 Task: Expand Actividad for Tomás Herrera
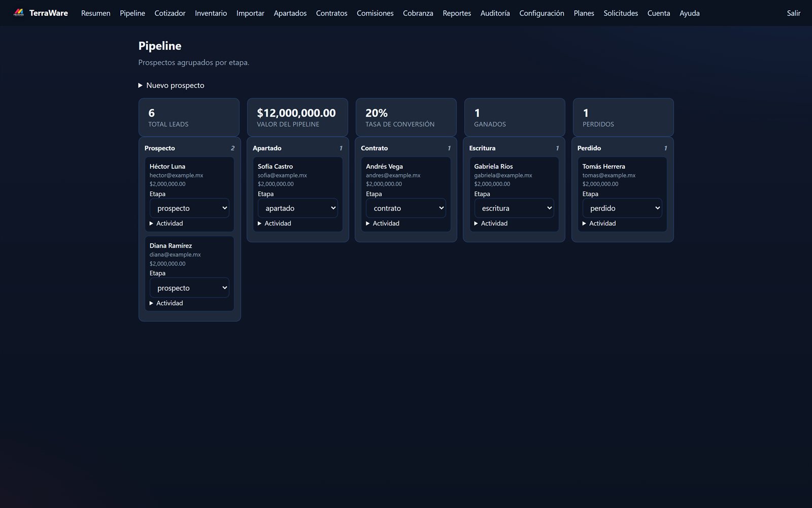599,224
